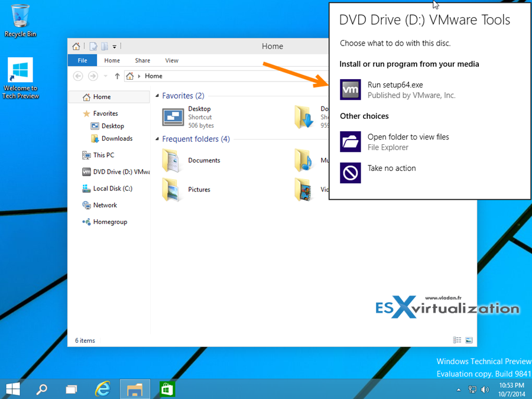Click 6 items status bar text
The height and width of the screenshot is (399, 532).
(85, 340)
